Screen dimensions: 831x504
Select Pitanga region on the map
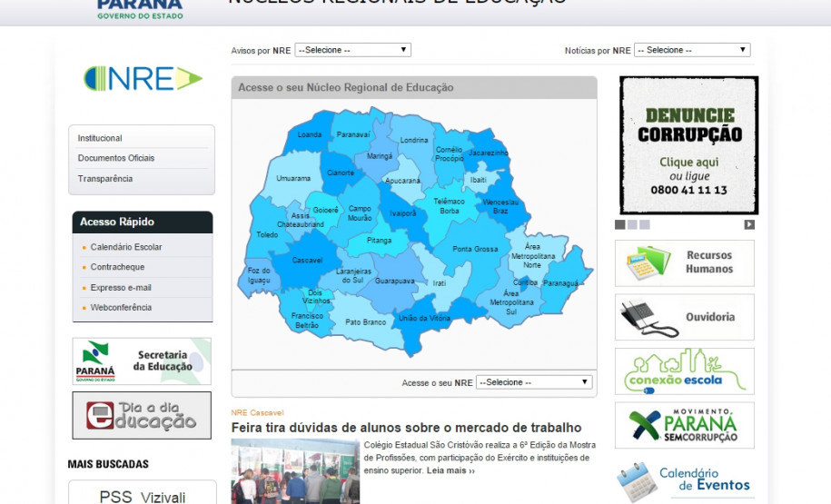379,242
